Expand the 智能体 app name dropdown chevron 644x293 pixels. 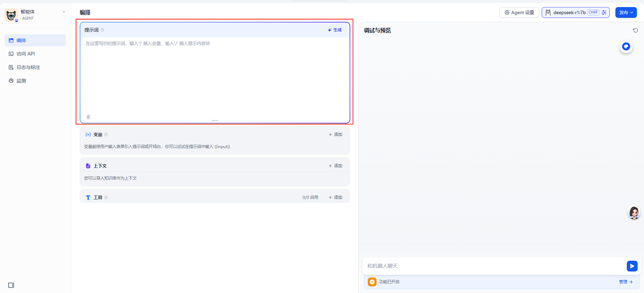point(64,12)
